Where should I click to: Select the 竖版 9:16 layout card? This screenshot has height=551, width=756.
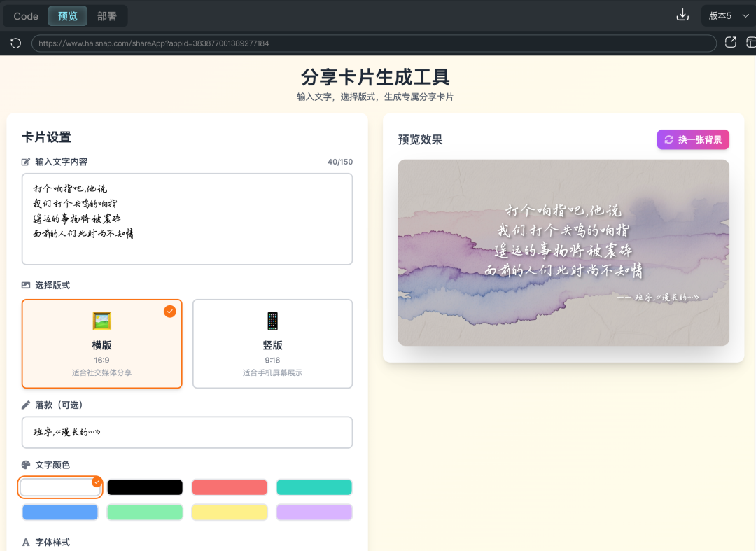pyautogui.click(x=272, y=344)
